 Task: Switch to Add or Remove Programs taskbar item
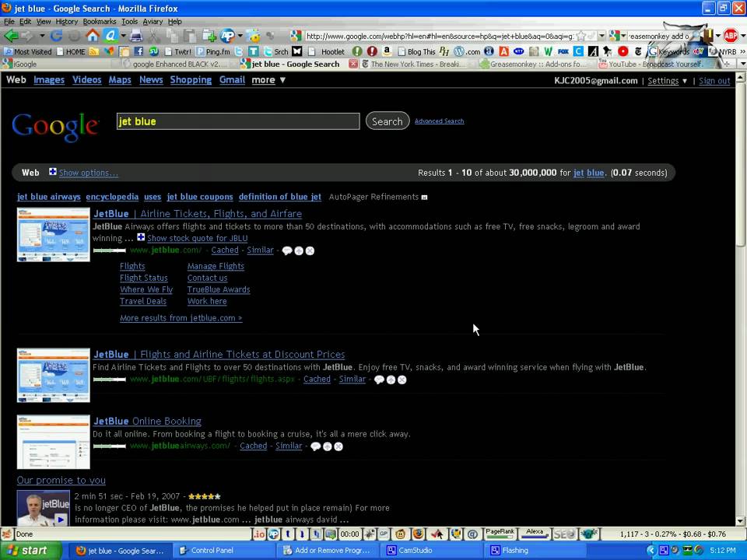329,551
